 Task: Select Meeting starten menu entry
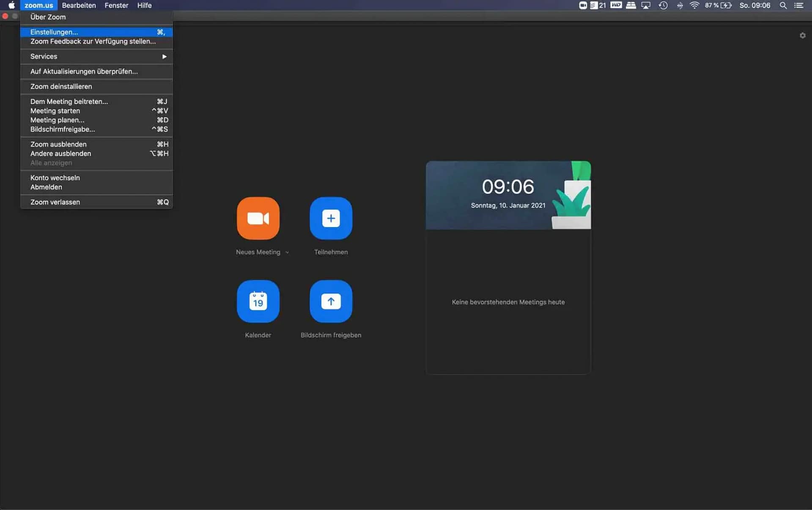96,111
